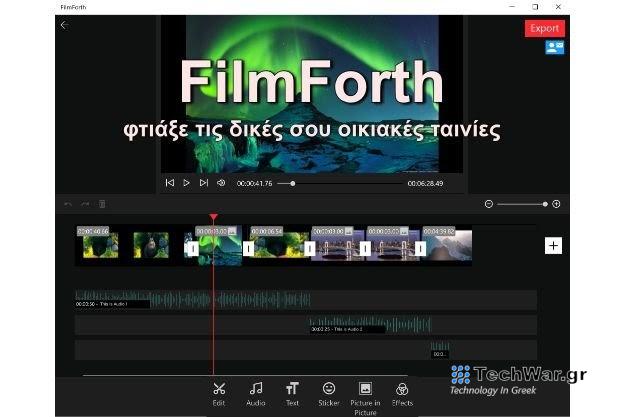Open the Audio tool
The height and width of the screenshot is (417, 625).
[256, 390]
